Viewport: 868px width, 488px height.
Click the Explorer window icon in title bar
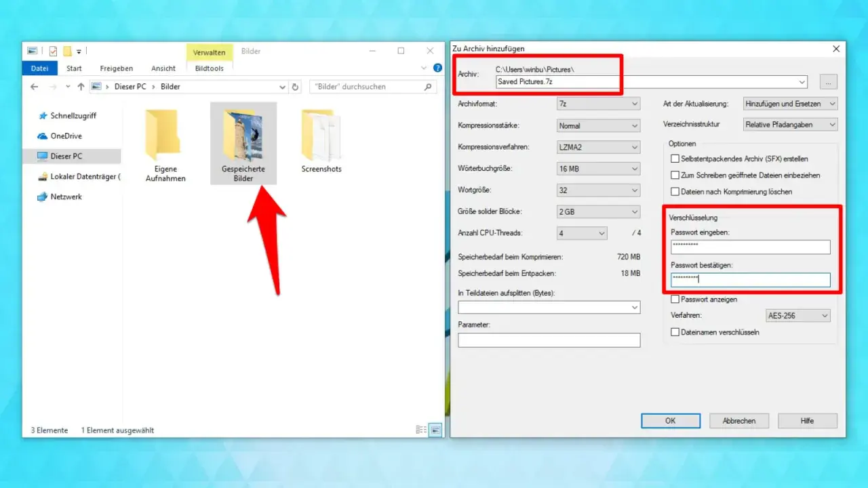pyautogui.click(x=32, y=51)
